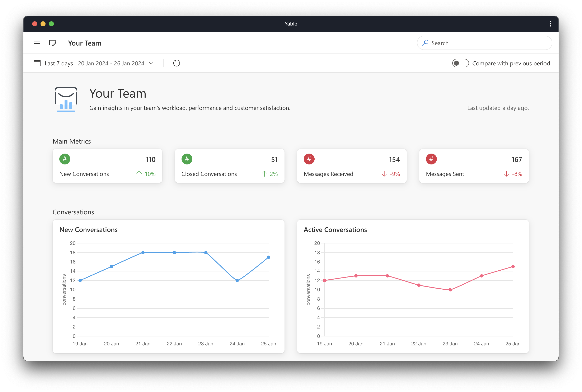This screenshot has height=392, width=582.
Task: Click the 25 Jan point on New Conversations chart
Action: 269,257
